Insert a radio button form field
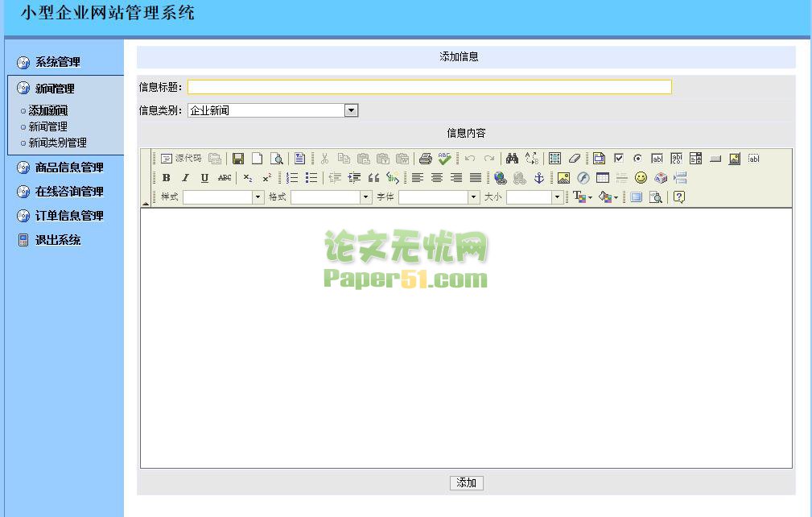 [637, 159]
